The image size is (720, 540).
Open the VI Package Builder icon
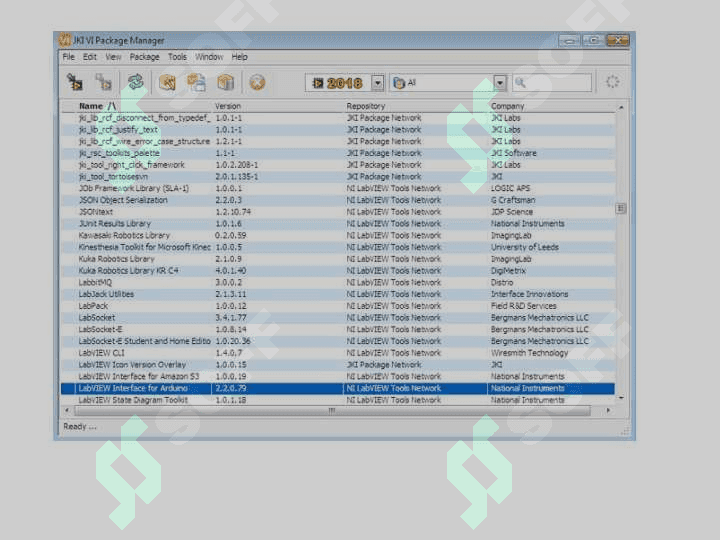pyautogui.click(x=167, y=83)
